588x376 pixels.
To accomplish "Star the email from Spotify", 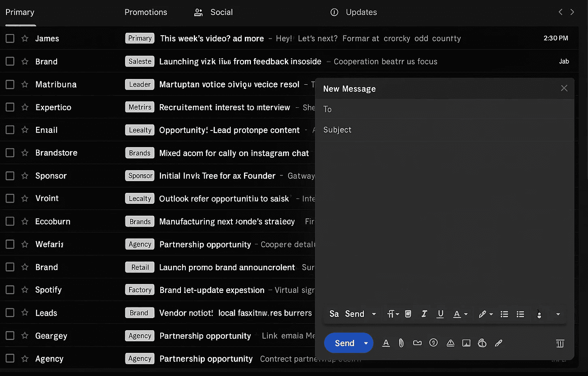I will (x=25, y=290).
